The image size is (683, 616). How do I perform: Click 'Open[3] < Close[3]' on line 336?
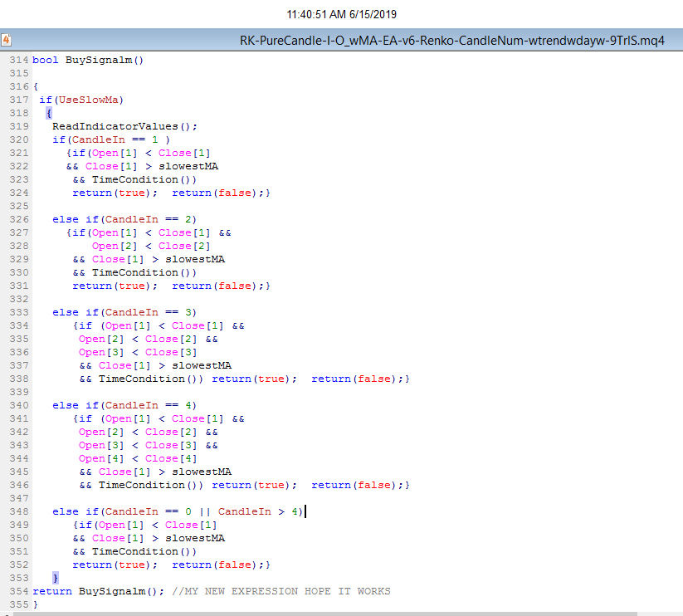(x=138, y=353)
